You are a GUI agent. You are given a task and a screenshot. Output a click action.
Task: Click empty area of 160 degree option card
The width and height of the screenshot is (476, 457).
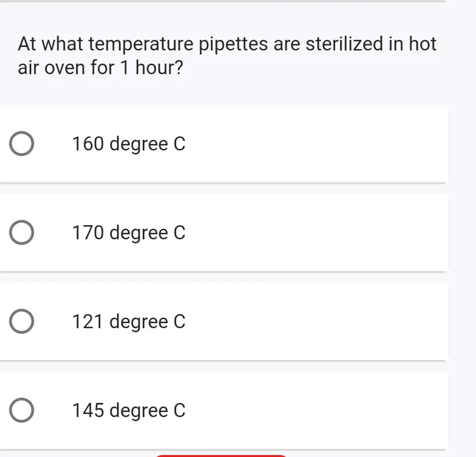pyautogui.click(x=315, y=143)
